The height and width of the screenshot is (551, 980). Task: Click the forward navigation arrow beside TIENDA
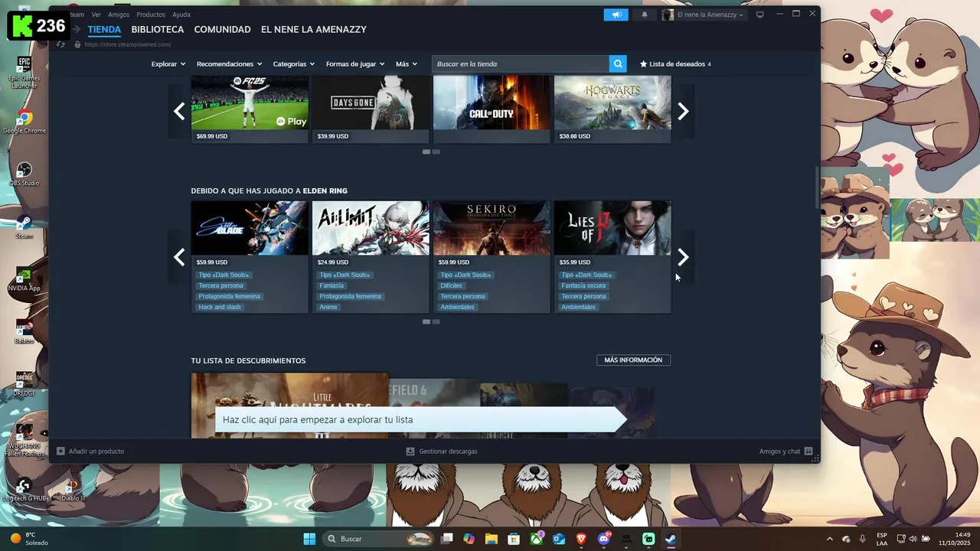click(77, 30)
